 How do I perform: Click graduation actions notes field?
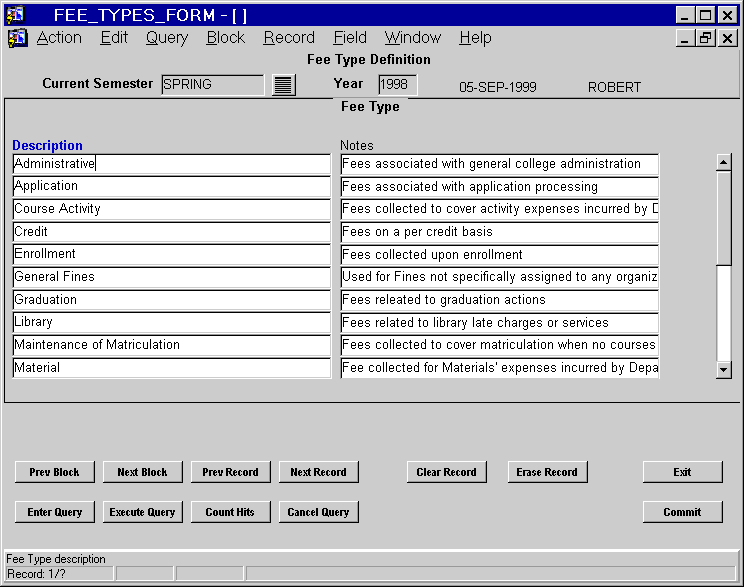[x=500, y=300]
